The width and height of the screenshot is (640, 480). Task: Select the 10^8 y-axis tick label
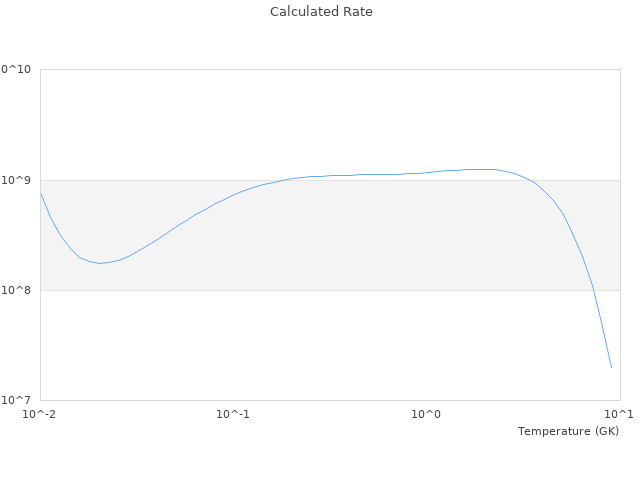point(17,290)
